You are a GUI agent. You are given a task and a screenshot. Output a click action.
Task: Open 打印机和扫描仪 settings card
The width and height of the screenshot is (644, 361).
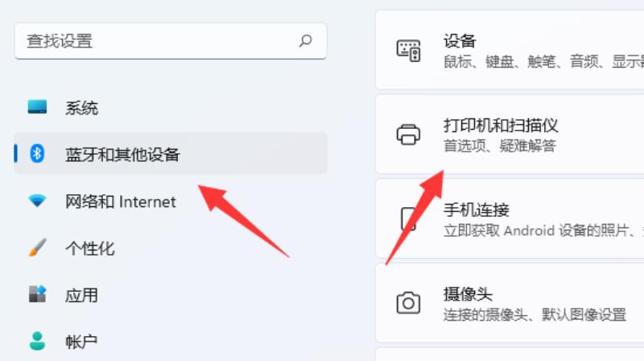coord(510,135)
